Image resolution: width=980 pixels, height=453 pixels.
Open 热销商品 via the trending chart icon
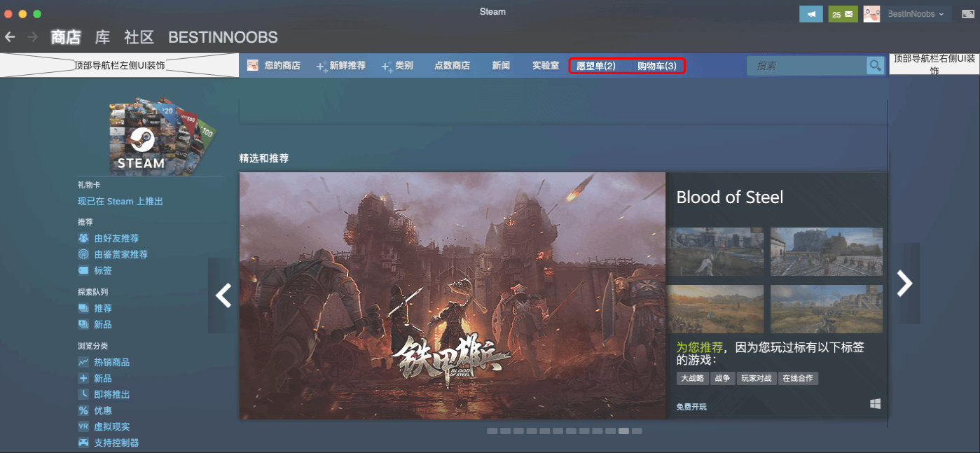(85, 362)
